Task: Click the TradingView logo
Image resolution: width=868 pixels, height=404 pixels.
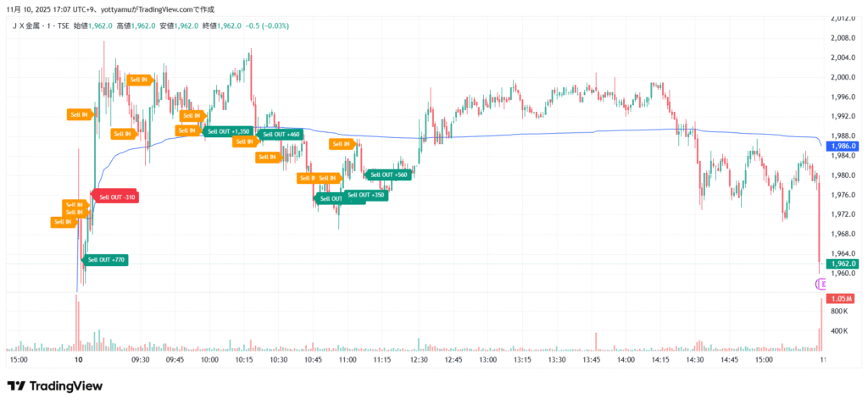Action: 55,386
